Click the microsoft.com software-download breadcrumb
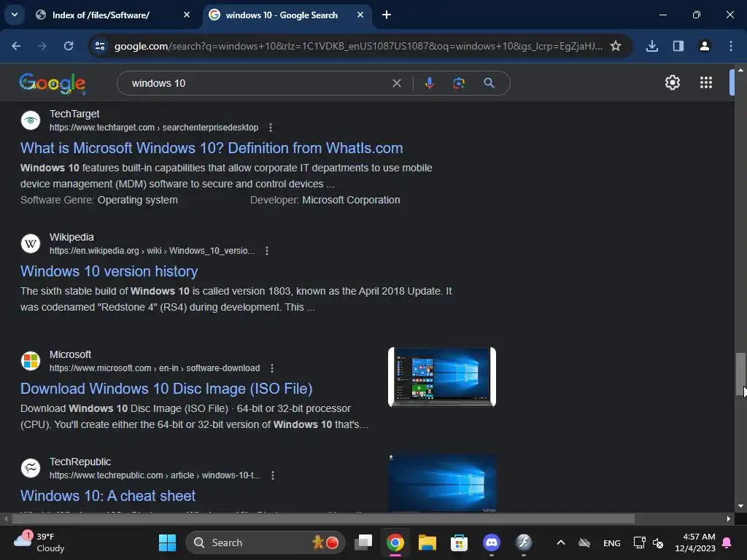Screen dimensions: 747x560 (155, 368)
